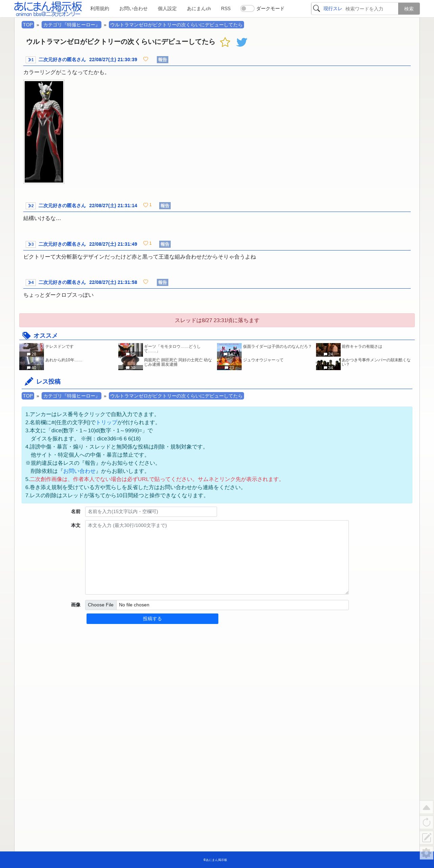Click the >>2 anchor number

click(31, 206)
